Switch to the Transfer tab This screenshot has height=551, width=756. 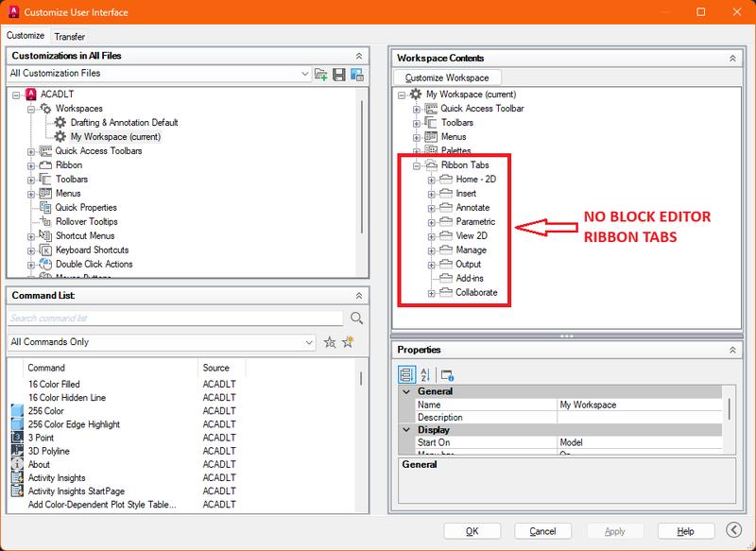click(69, 37)
